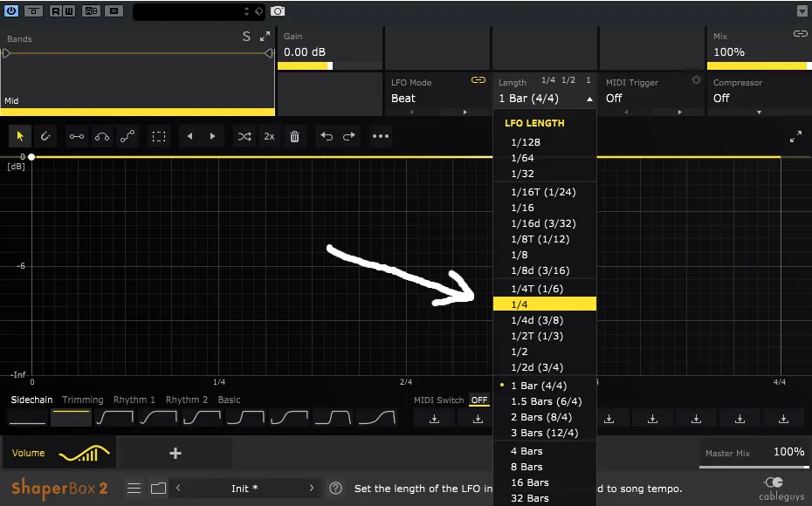Open the three-dots more options menu
812x506 pixels.
[x=381, y=136]
